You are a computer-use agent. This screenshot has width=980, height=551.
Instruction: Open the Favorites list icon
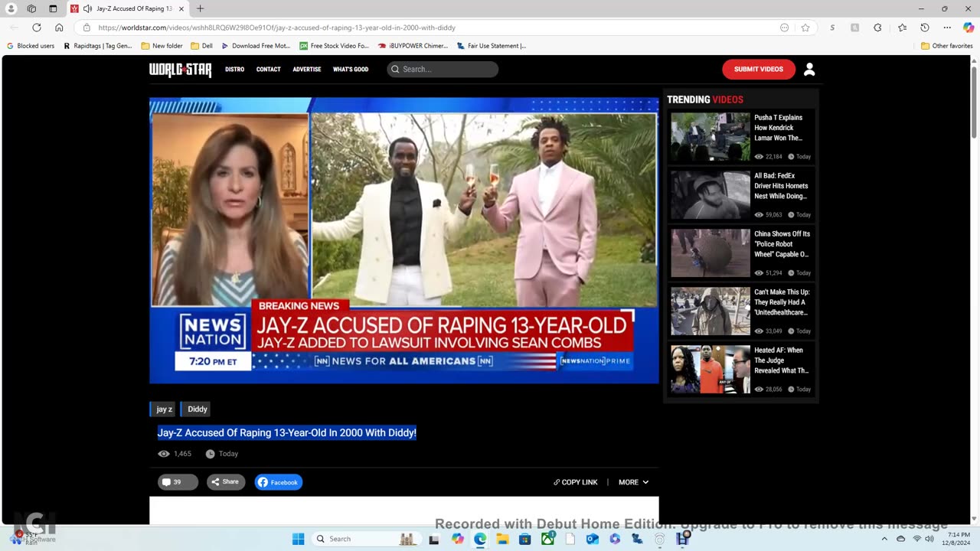point(903,28)
